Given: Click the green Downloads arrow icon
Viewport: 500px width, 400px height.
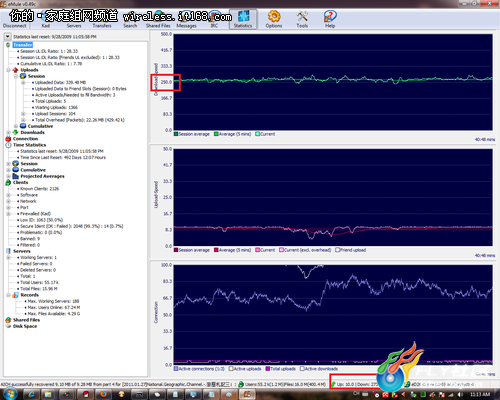Looking at the screenshot, I should [15, 132].
